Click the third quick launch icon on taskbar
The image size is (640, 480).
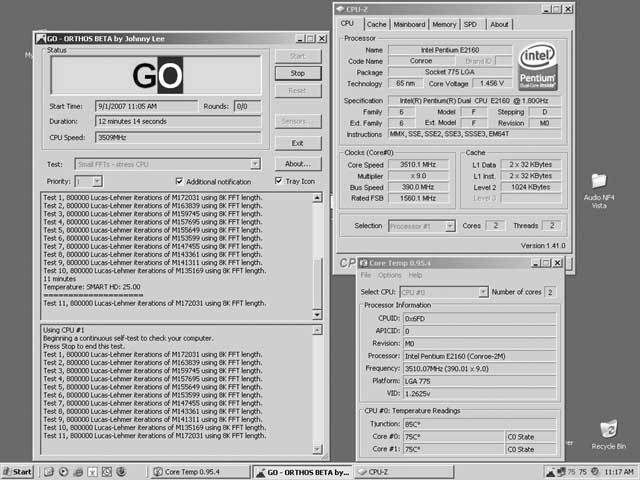click(78, 472)
